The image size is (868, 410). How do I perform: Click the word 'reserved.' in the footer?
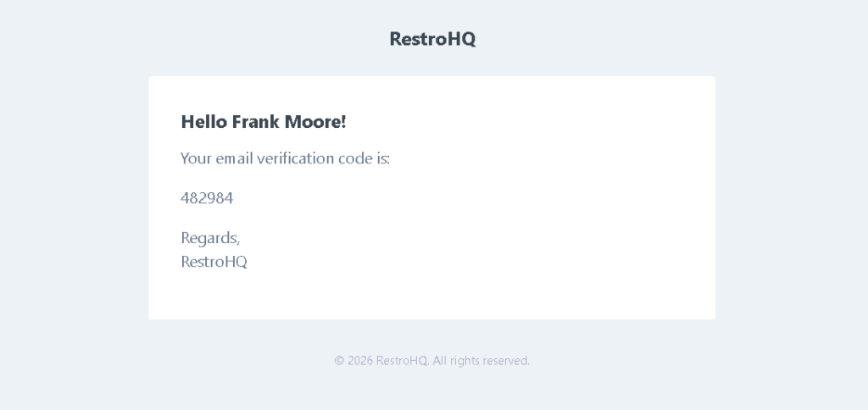507,361
